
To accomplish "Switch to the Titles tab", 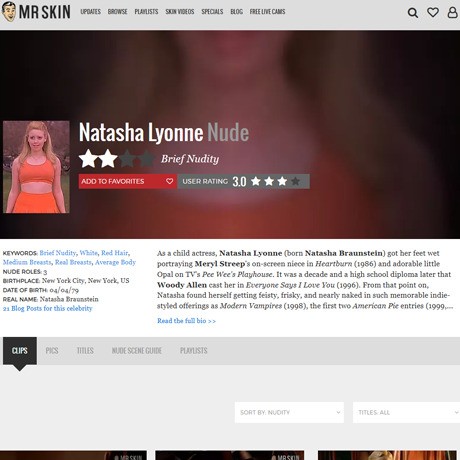I will tap(85, 351).
